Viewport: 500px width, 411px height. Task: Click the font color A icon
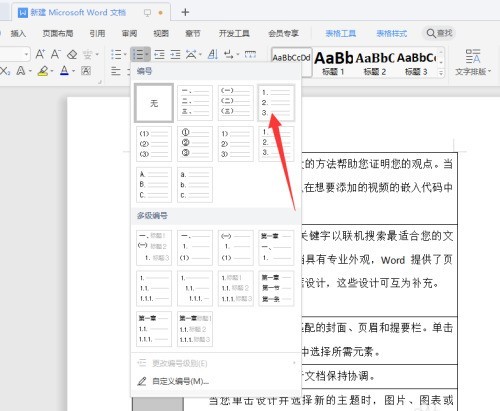[x=64, y=71]
